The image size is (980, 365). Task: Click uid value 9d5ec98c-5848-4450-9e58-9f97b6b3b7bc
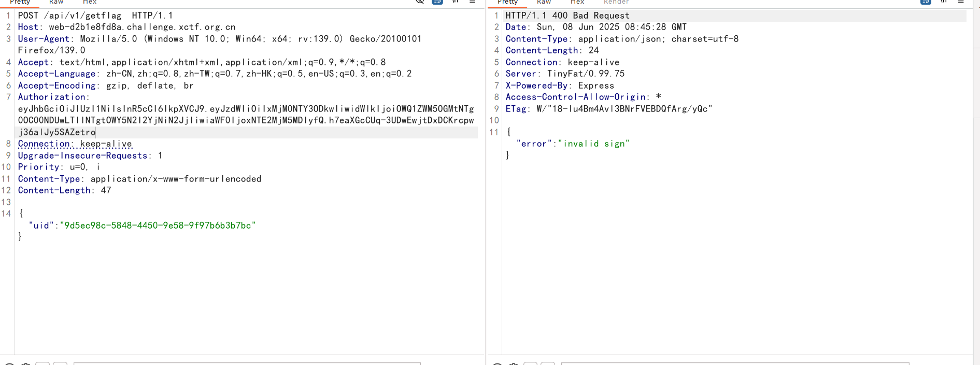pyautogui.click(x=158, y=226)
